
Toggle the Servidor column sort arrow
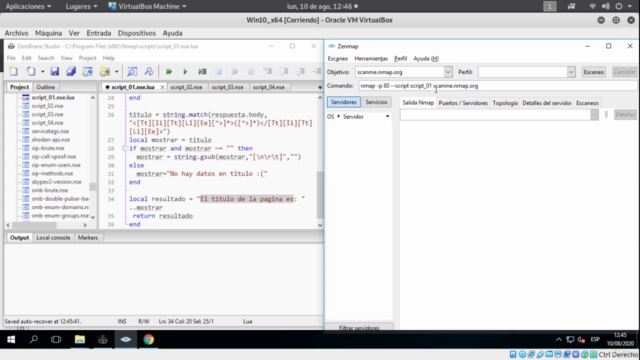[x=387, y=117]
